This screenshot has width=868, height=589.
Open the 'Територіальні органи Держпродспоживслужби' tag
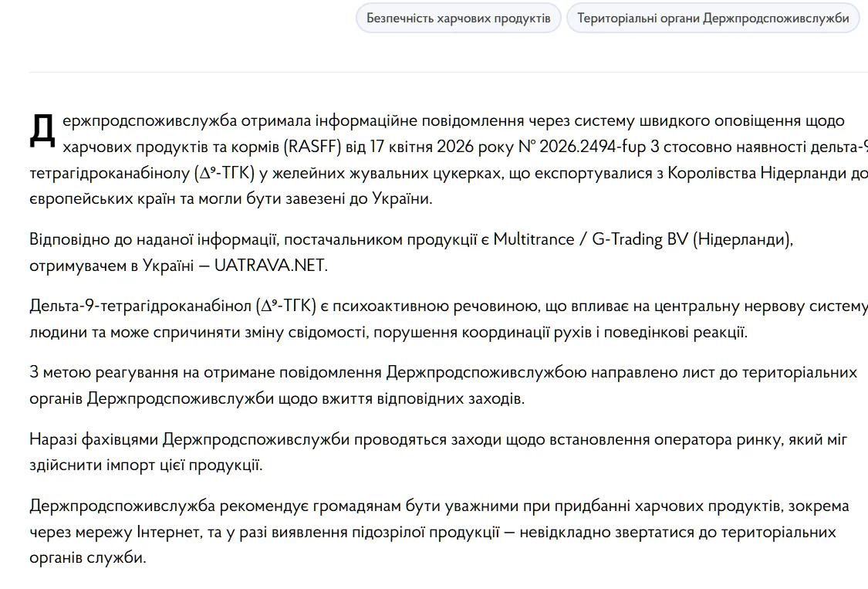713,18
